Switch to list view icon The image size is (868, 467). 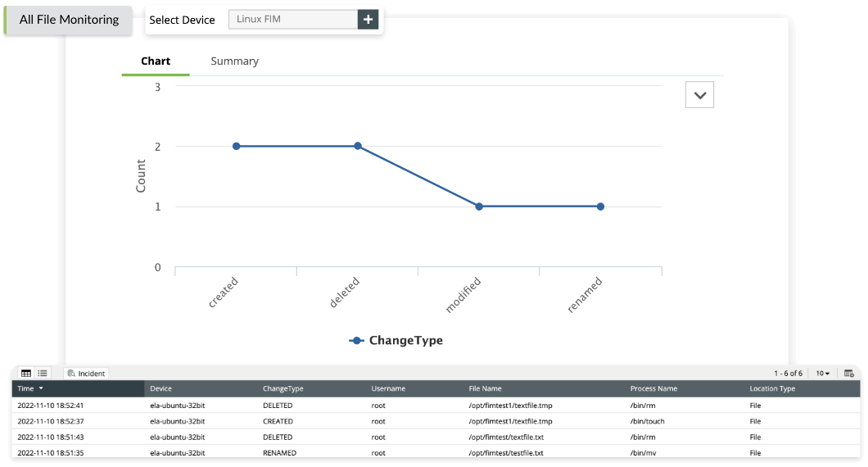point(43,374)
